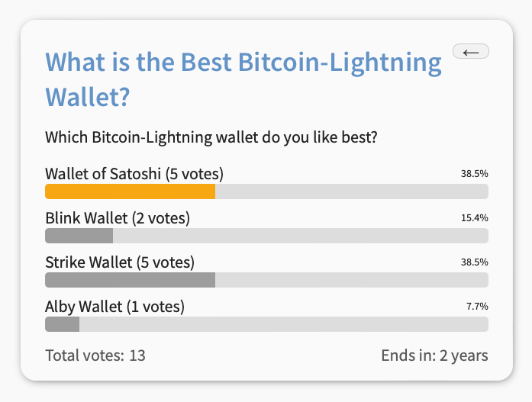This screenshot has width=532, height=402.
Task: Click the Alby Wallet vote bar
Action: tap(62, 324)
